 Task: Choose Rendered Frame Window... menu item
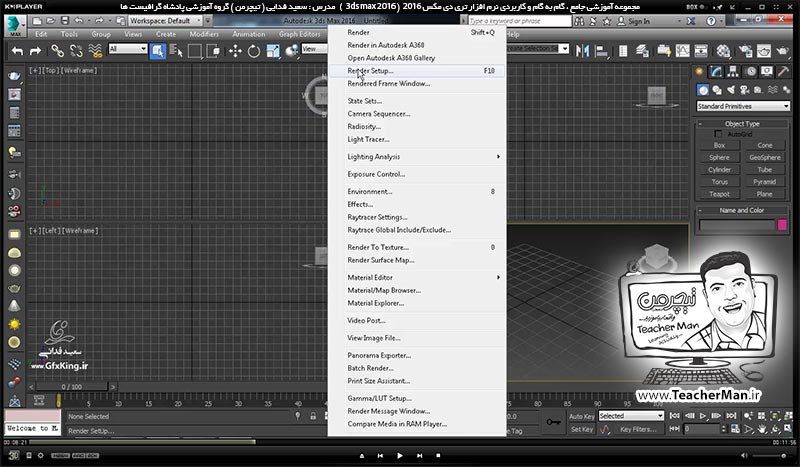[x=417, y=84]
